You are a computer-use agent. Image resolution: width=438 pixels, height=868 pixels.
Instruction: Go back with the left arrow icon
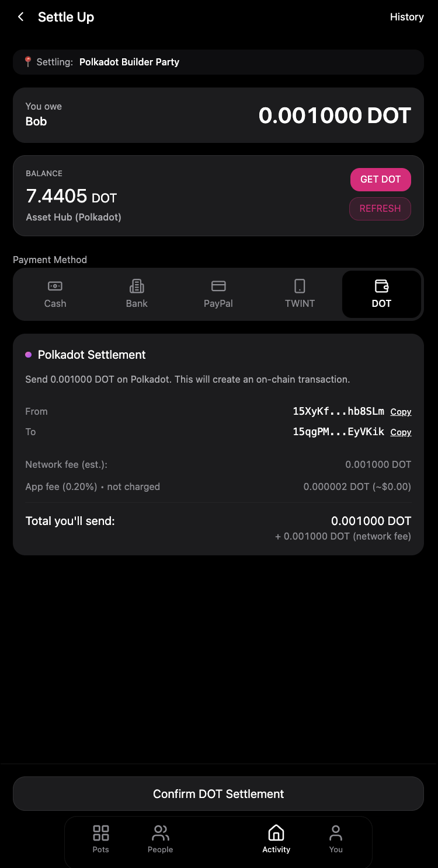tap(21, 17)
